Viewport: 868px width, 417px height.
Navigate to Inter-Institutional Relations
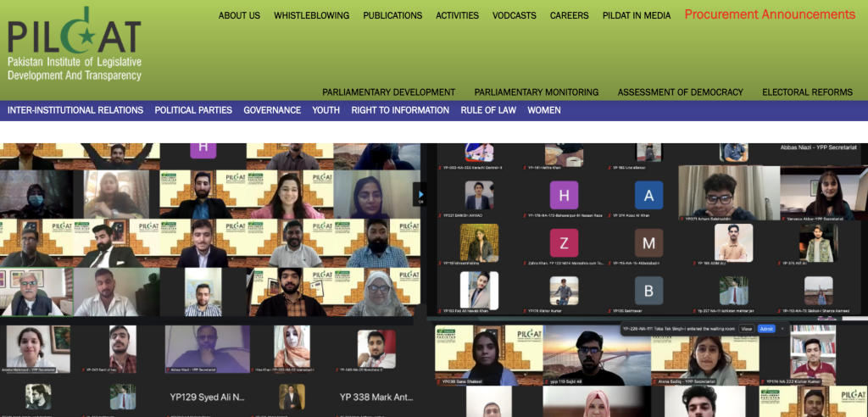(75, 110)
